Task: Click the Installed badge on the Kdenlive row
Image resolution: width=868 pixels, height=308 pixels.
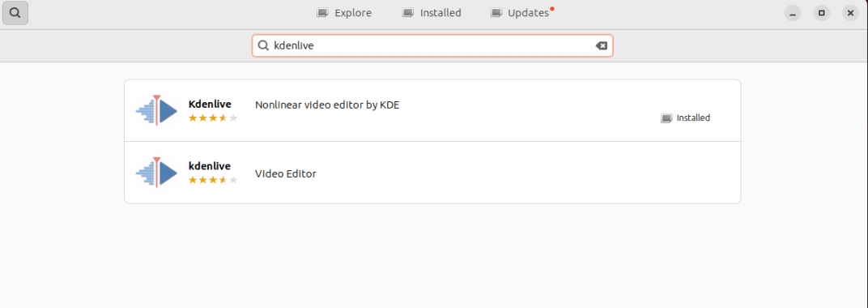Action: coord(685,118)
